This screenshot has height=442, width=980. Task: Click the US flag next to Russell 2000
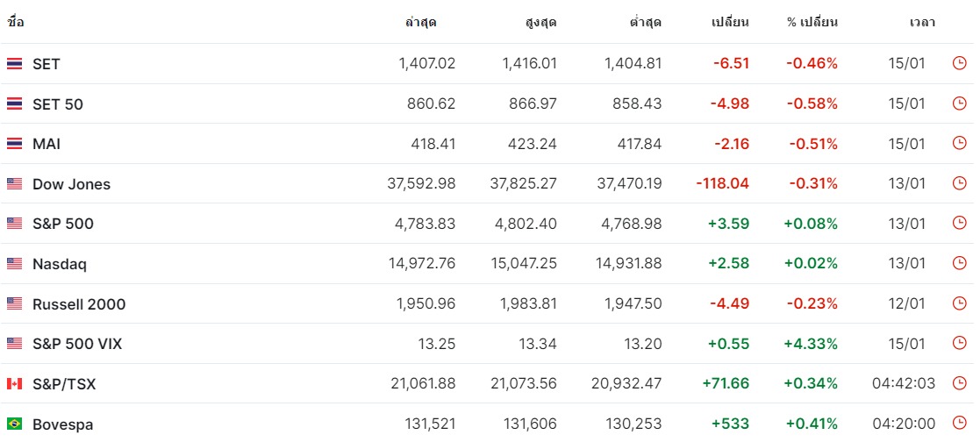pyautogui.click(x=14, y=303)
